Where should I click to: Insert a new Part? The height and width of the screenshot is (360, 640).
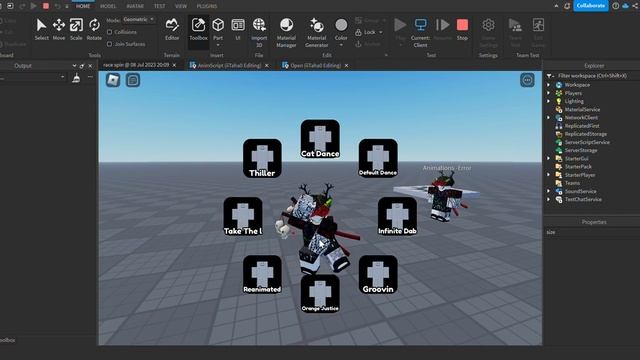coord(218,30)
